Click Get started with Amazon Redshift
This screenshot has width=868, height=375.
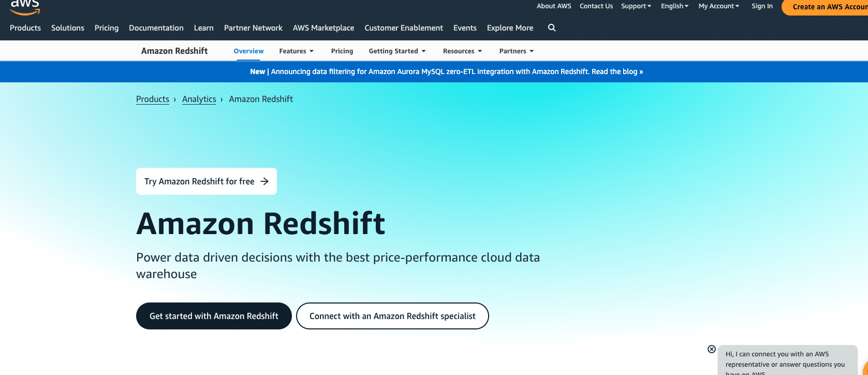[x=214, y=316]
